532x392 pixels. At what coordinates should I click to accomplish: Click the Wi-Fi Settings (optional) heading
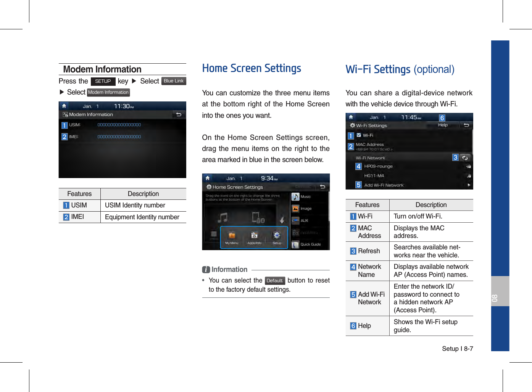pyautogui.click(x=400, y=69)
